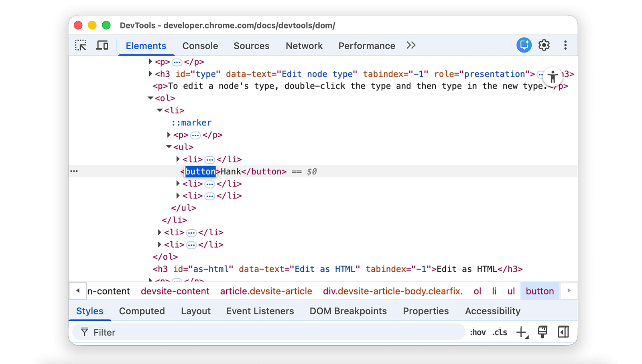This screenshot has height=364, width=642.
Task: Click the sidebar panel toggle icon
Action: click(x=563, y=332)
